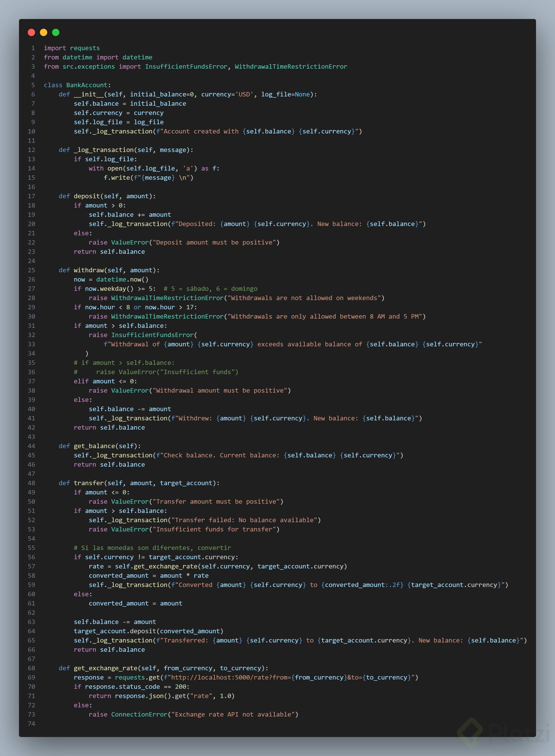Click the 'def get_balance' method name

[x=94, y=446]
